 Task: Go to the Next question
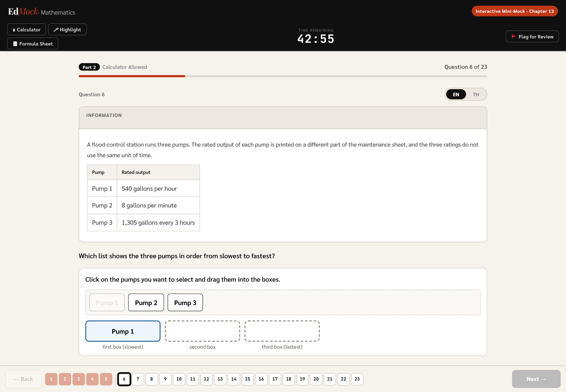click(x=536, y=379)
